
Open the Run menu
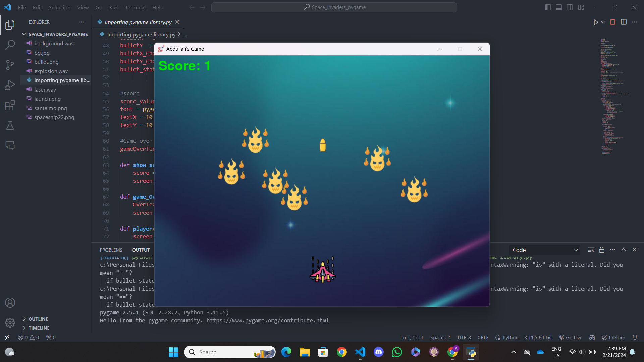tap(114, 7)
